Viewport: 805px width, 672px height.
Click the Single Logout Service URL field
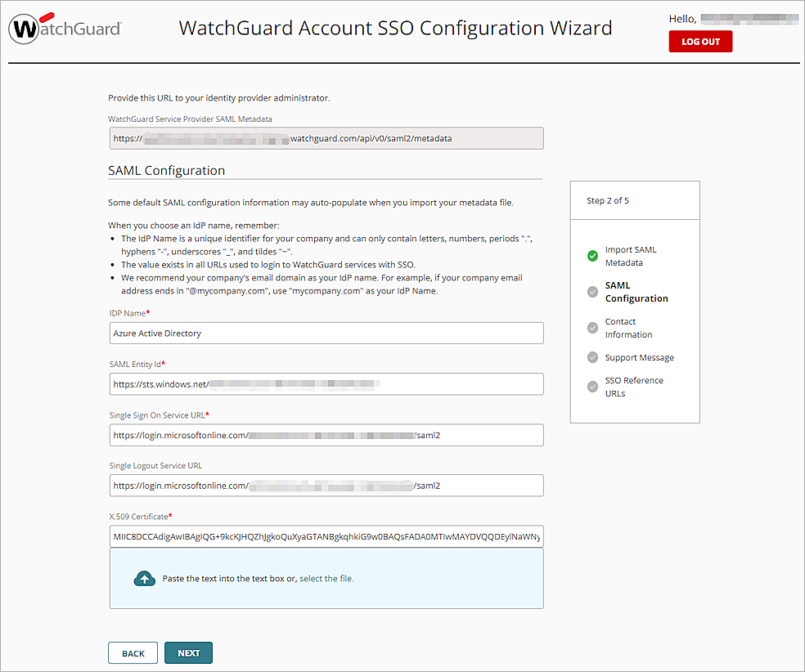(x=326, y=485)
